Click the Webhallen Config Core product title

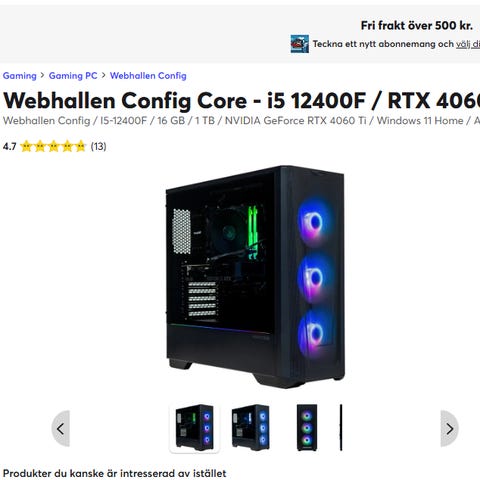241,100
